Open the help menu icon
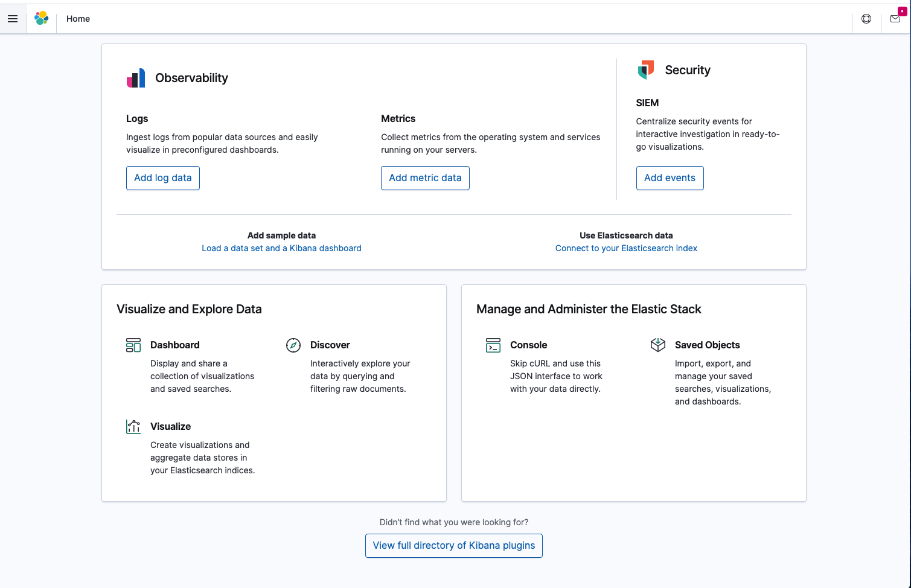 pyautogui.click(x=866, y=19)
